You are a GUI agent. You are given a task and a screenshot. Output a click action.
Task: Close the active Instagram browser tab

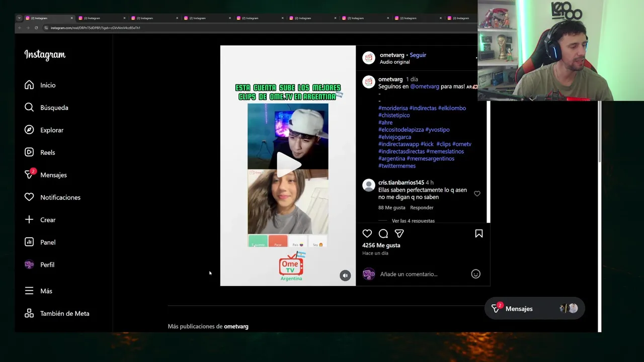(x=71, y=18)
